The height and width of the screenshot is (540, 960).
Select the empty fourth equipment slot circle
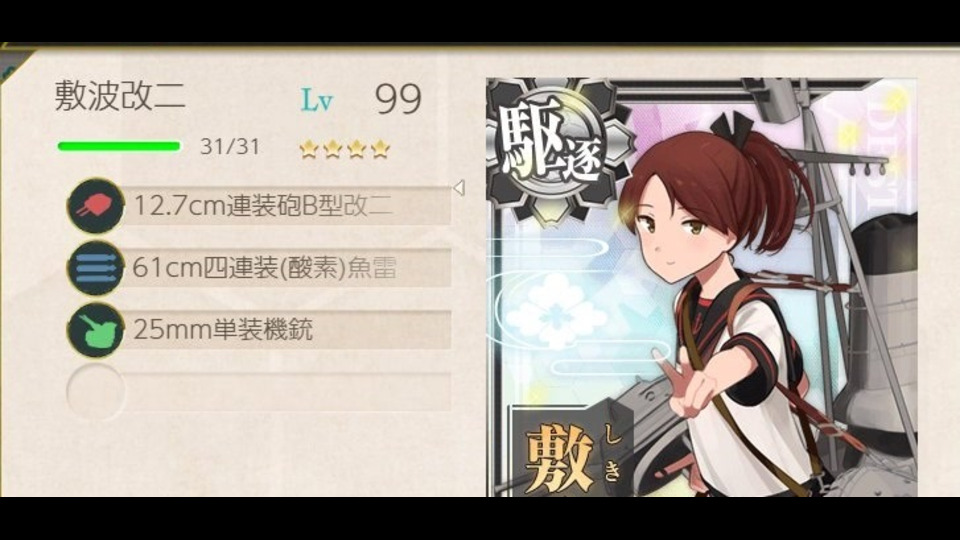[x=95, y=392]
